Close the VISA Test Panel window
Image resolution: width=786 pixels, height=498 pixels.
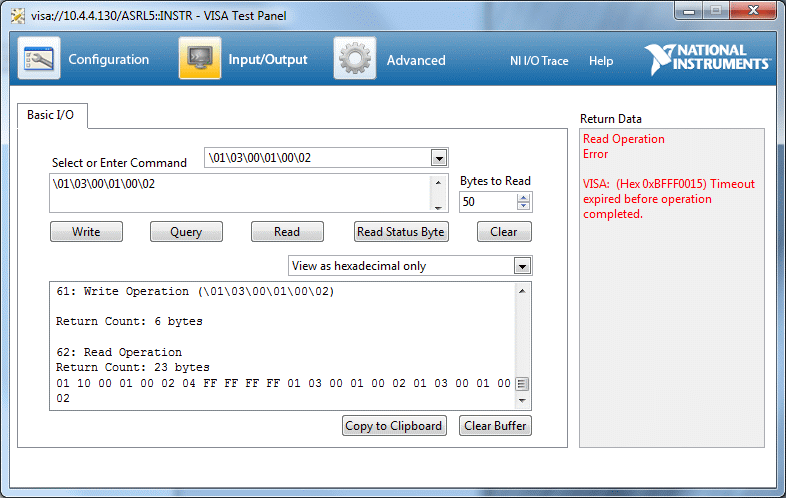(x=753, y=11)
